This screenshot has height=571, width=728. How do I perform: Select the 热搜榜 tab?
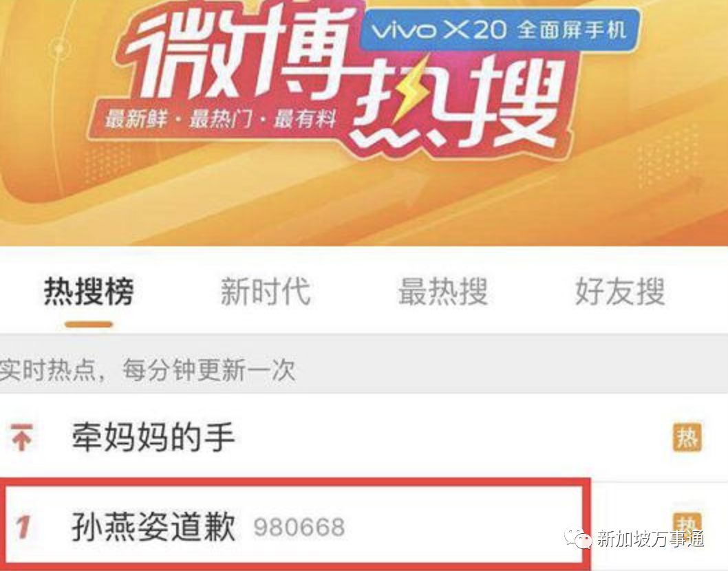(89, 292)
